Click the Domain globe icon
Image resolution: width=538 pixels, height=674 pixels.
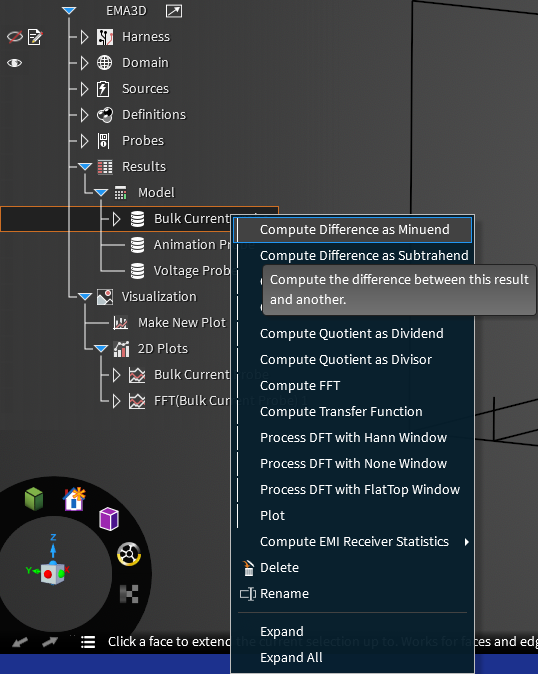(x=104, y=63)
